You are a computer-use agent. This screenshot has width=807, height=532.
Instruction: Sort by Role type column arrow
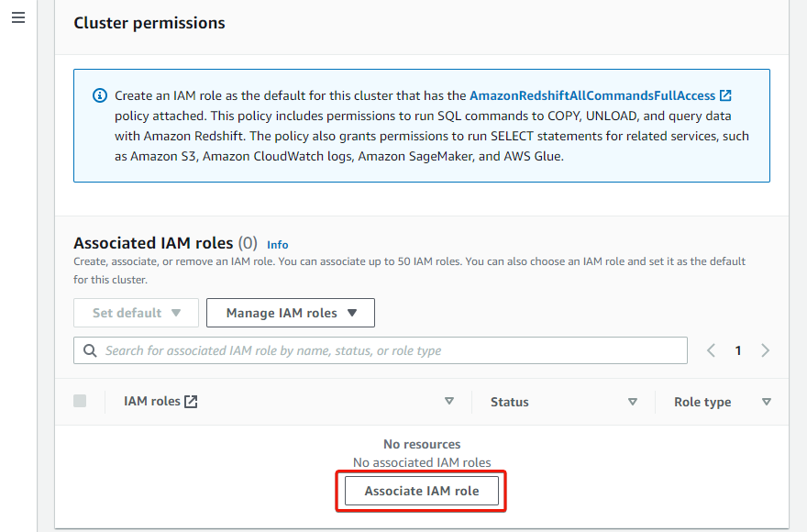(x=767, y=402)
